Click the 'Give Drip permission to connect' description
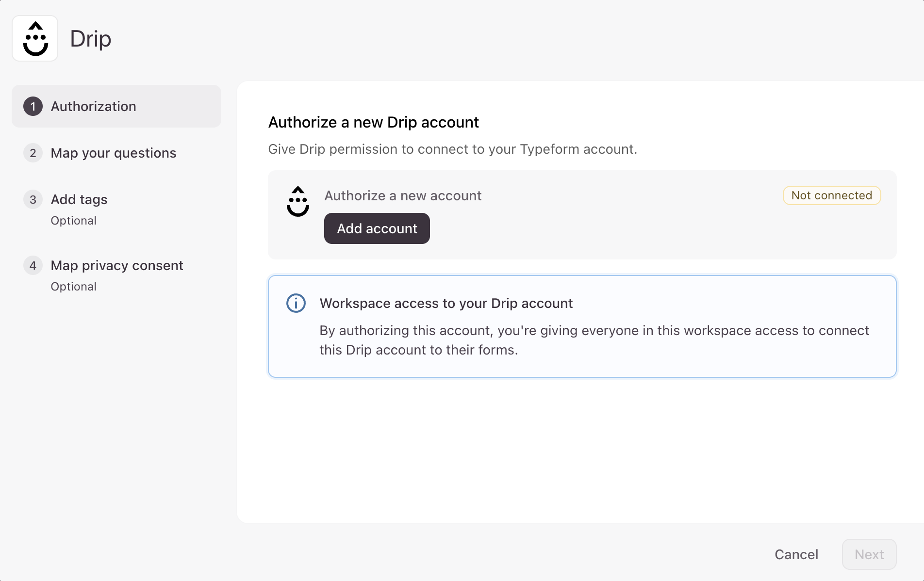 [x=453, y=149]
